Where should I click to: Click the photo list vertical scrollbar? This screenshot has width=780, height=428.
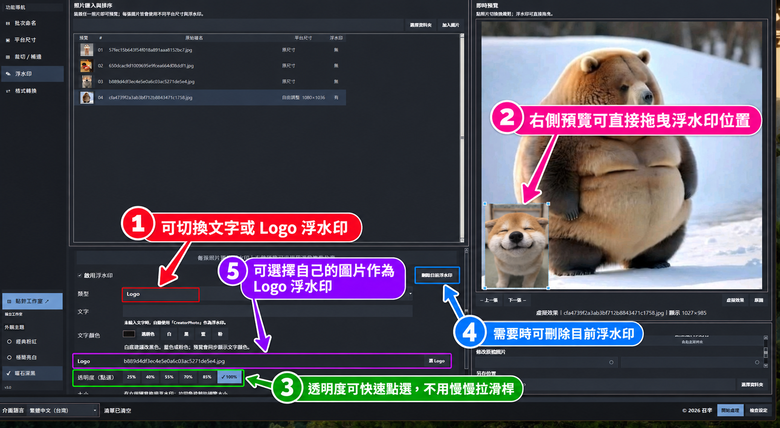pos(462,137)
